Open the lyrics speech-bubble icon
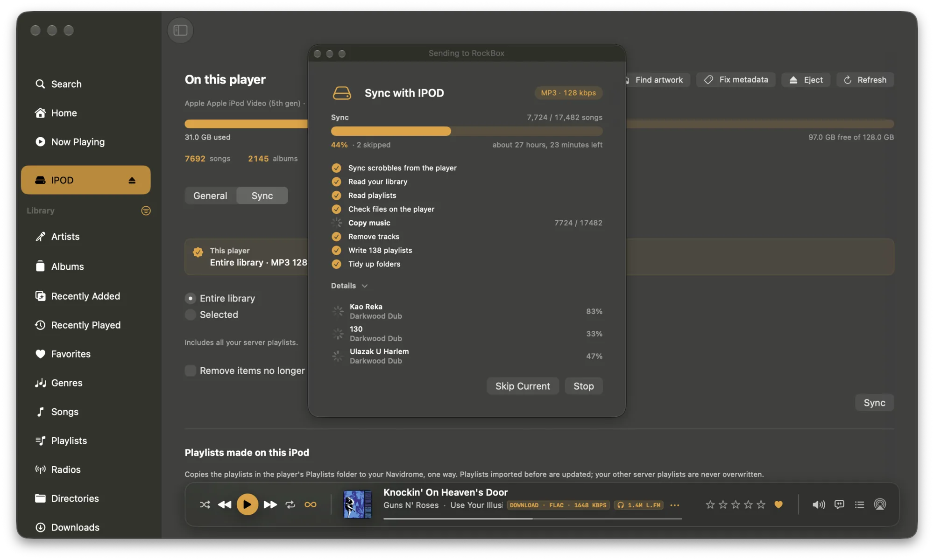The height and width of the screenshot is (560, 934). click(x=839, y=505)
